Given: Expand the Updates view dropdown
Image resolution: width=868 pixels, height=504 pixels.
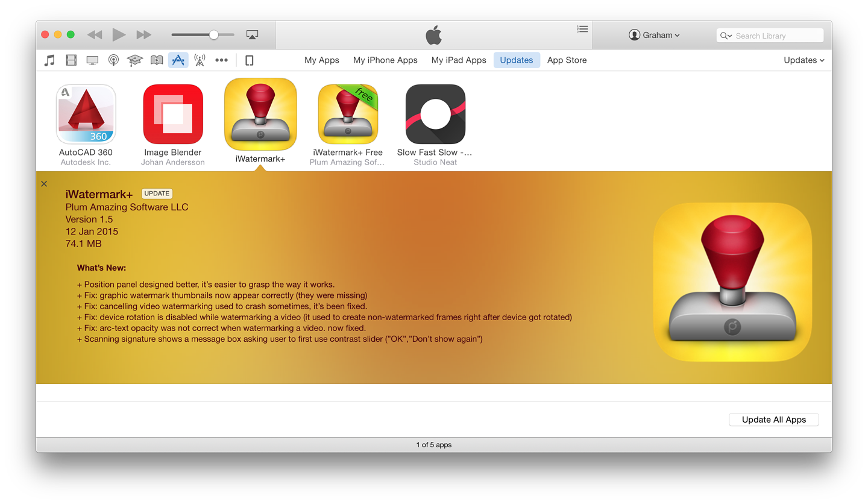Looking at the screenshot, I should [x=804, y=60].
